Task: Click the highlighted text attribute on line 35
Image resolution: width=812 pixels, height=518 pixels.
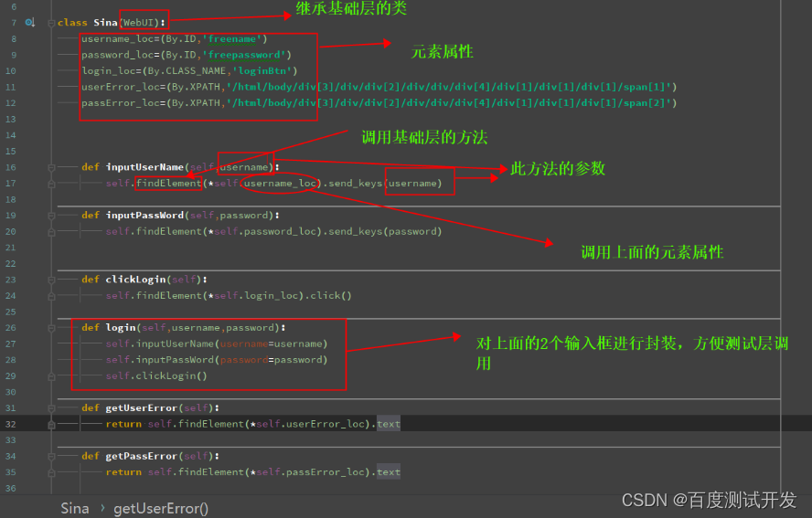Action: pos(389,472)
